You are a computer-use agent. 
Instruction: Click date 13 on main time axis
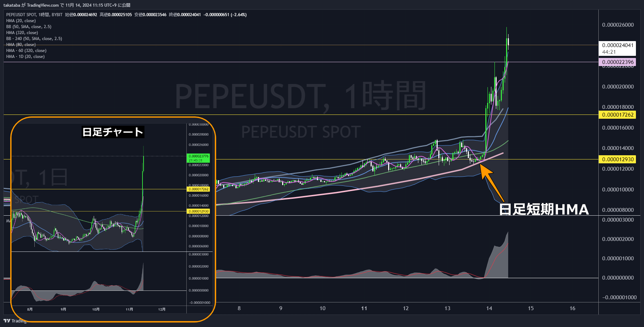click(447, 308)
